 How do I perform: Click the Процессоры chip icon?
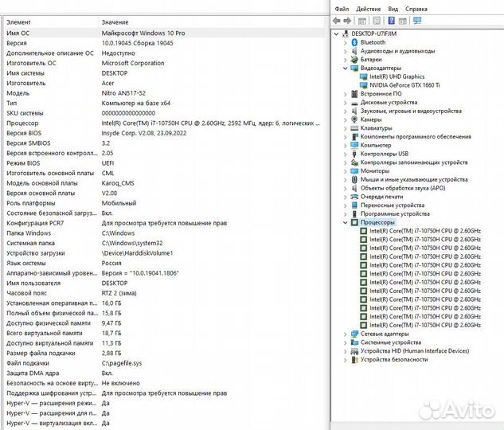click(x=354, y=222)
